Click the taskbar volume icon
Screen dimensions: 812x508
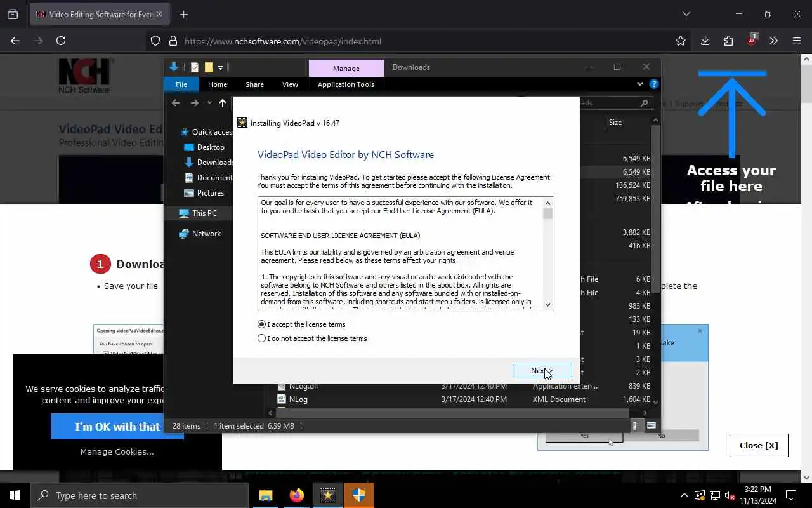pos(730,495)
